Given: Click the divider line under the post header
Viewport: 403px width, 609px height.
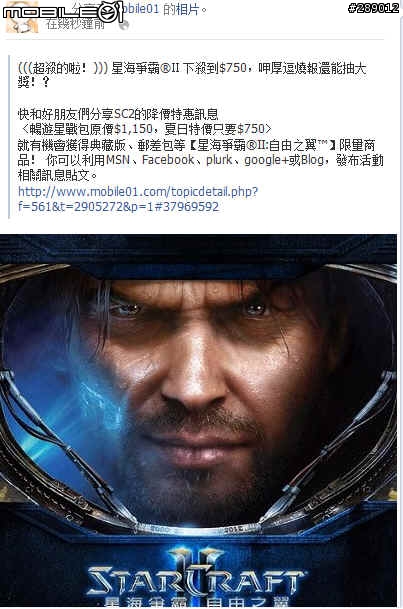Looking at the screenshot, I should point(195,39).
